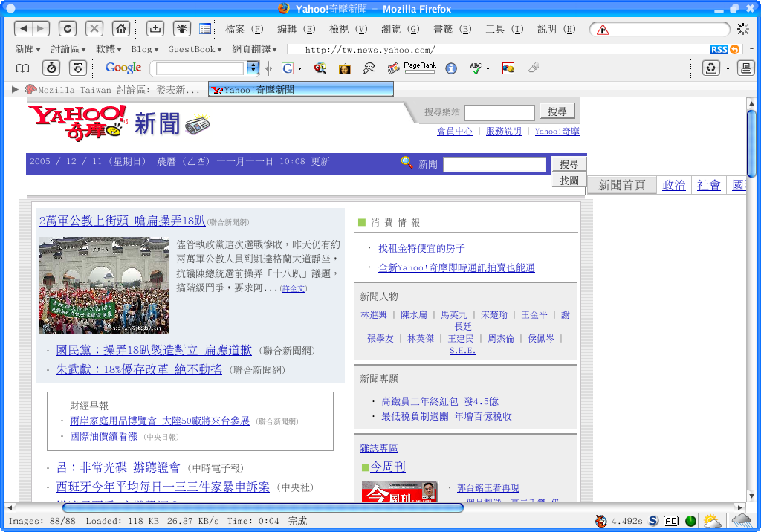761x532 pixels.
Task: Click the Print icon in toolbar
Action: click(745, 68)
